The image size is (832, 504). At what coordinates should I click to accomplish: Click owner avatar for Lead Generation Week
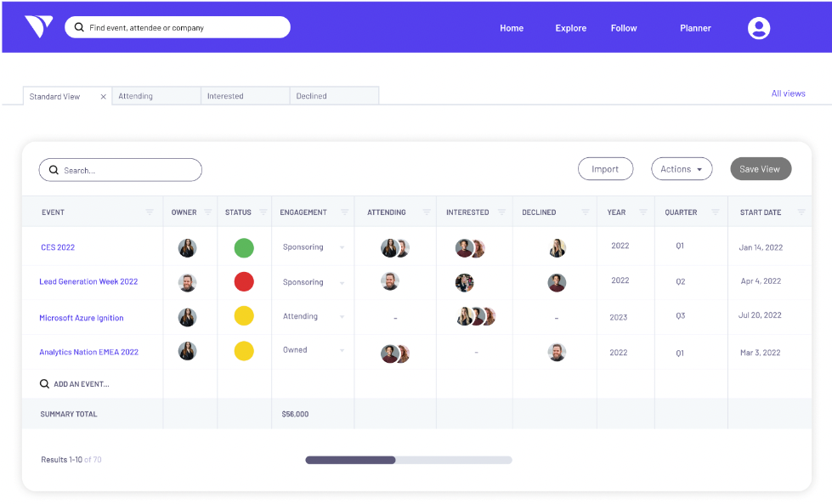click(187, 283)
